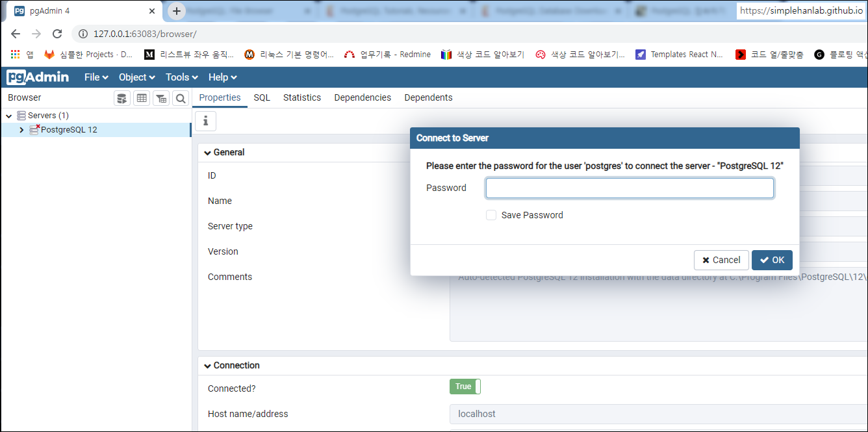Click the pgAdmin logo

pos(38,77)
